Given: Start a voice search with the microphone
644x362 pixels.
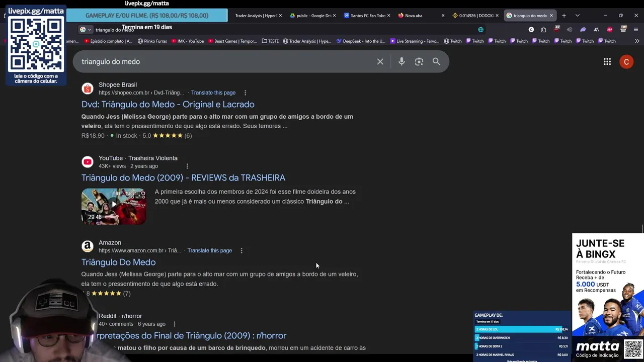Looking at the screenshot, I should coord(401,61).
